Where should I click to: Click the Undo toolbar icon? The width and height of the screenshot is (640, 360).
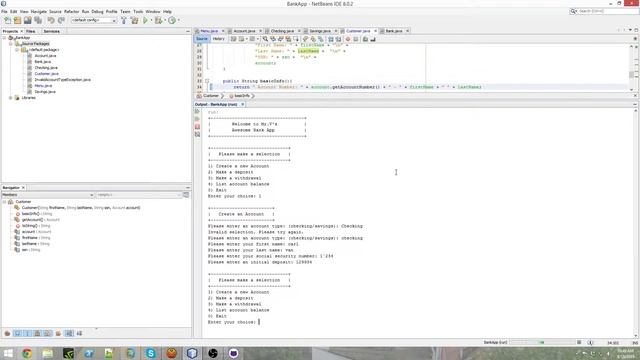coord(51,20)
